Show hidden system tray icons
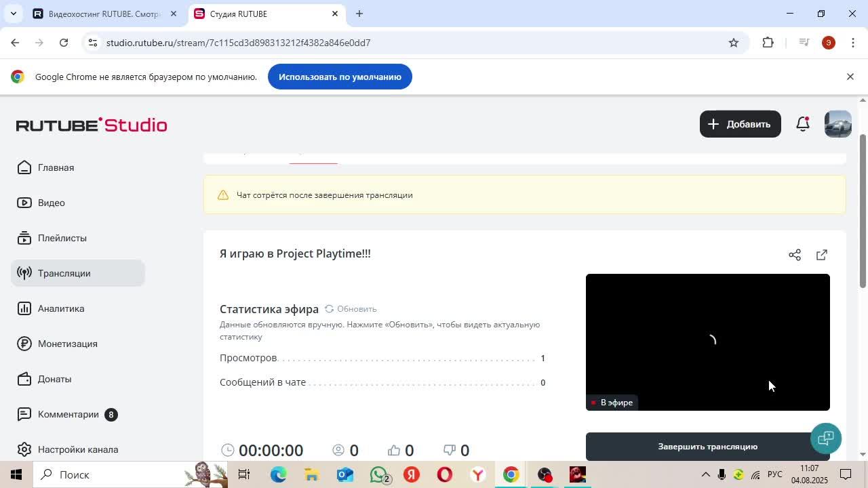This screenshot has height=488, width=868. pyautogui.click(x=705, y=474)
